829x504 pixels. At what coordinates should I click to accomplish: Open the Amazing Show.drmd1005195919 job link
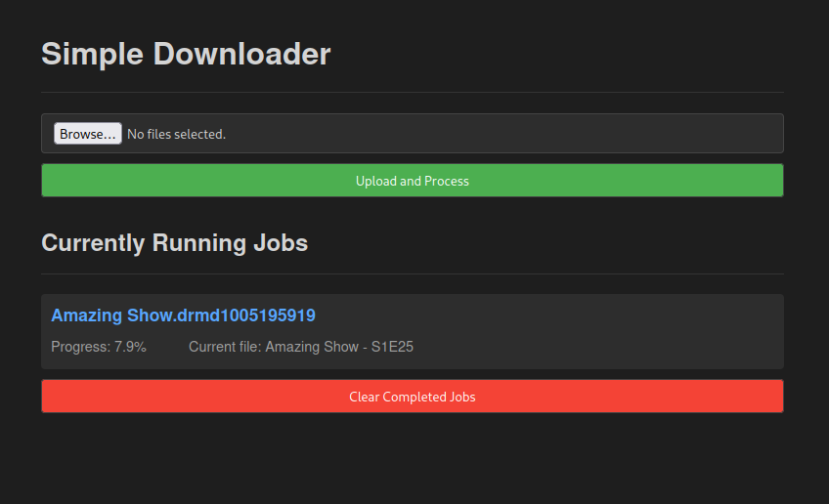click(183, 315)
